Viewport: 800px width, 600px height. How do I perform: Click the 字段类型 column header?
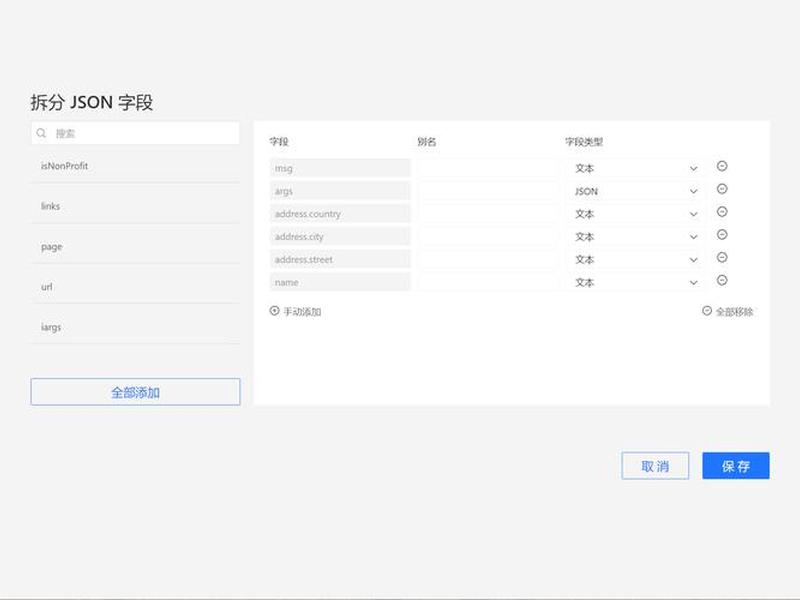pyautogui.click(x=584, y=142)
